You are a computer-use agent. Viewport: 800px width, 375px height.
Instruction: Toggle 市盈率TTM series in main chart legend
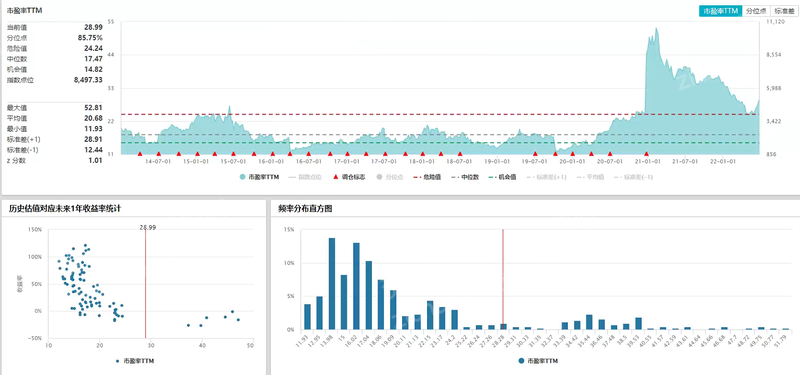tap(259, 177)
